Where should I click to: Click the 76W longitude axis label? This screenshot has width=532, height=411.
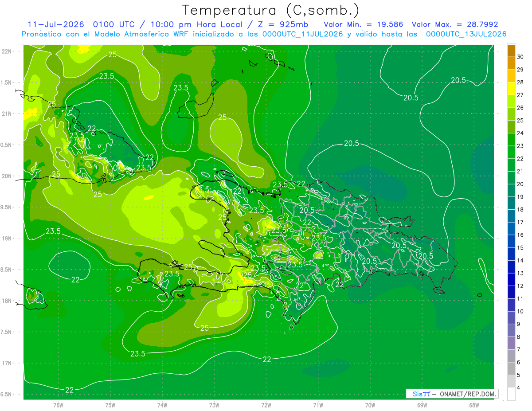pyautogui.click(x=58, y=405)
